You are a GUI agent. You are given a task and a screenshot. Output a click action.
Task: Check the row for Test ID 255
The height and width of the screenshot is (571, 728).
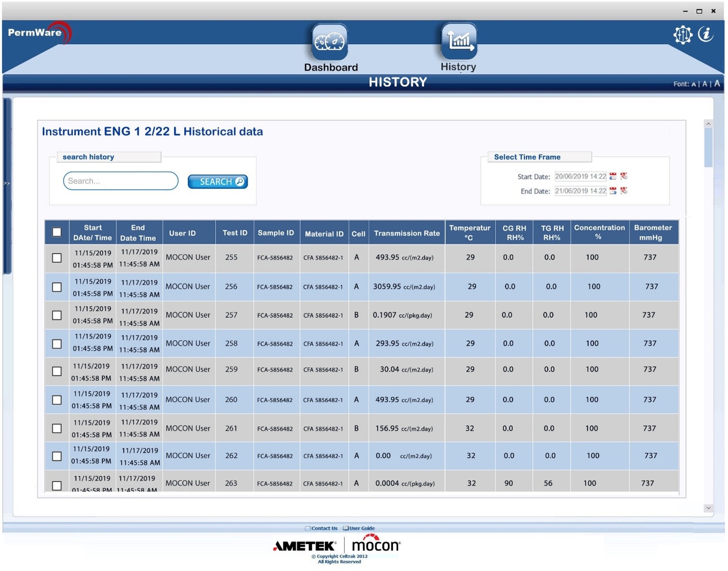click(57, 258)
